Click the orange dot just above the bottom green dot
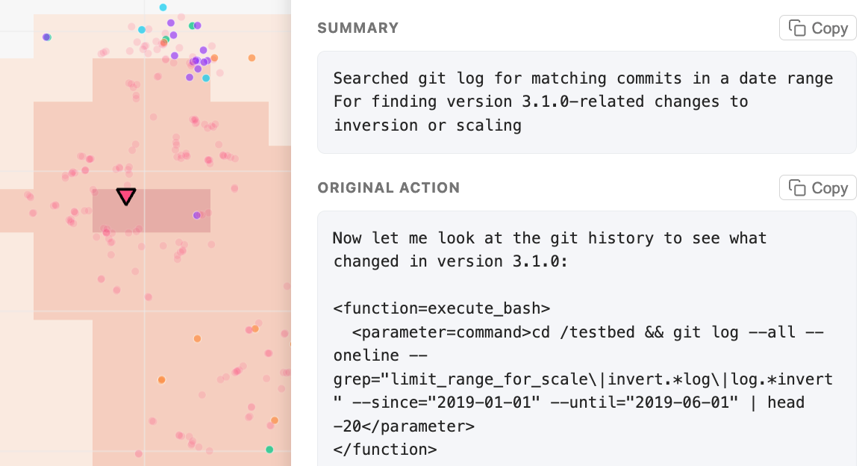This screenshot has height=466, width=868. pyautogui.click(x=275, y=420)
